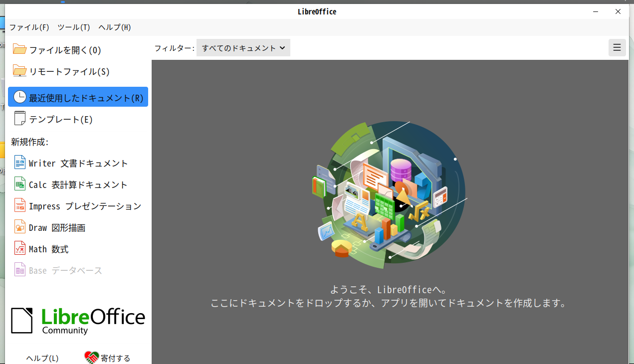Click the Draw drawing icon
Screen dimensions: 634x364
pyautogui.click(x=19, y=227)
